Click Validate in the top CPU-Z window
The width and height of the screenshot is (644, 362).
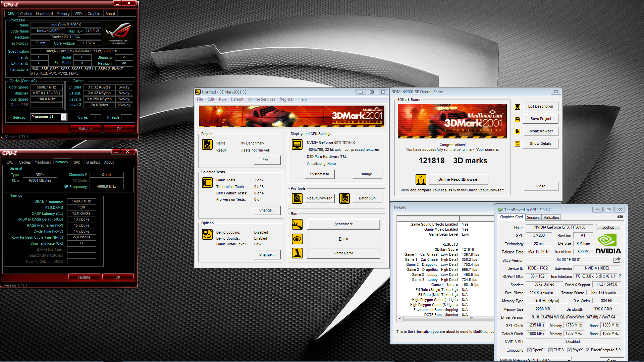[85, 129]
